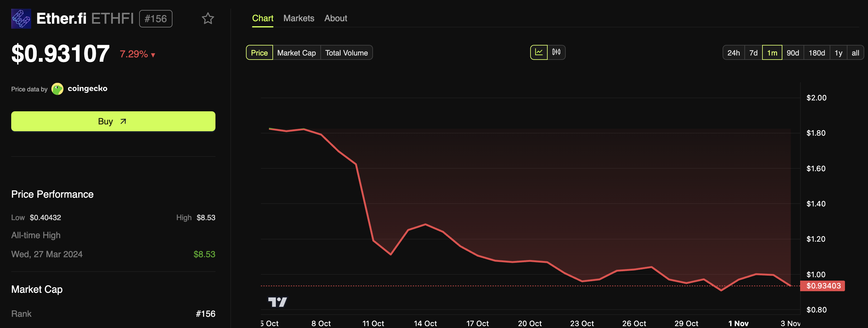868x328 pixels.
Task: Select the Total Volume chart toggle
Action: pos(347,53)
